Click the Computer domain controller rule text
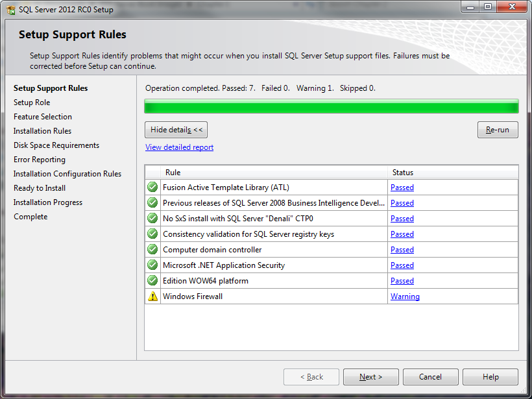Viewport: 532px width, 399px height. [212, 250]
